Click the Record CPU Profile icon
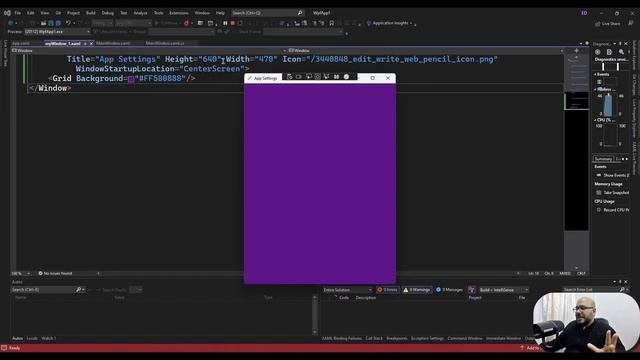640x360 pixels. 599,210
